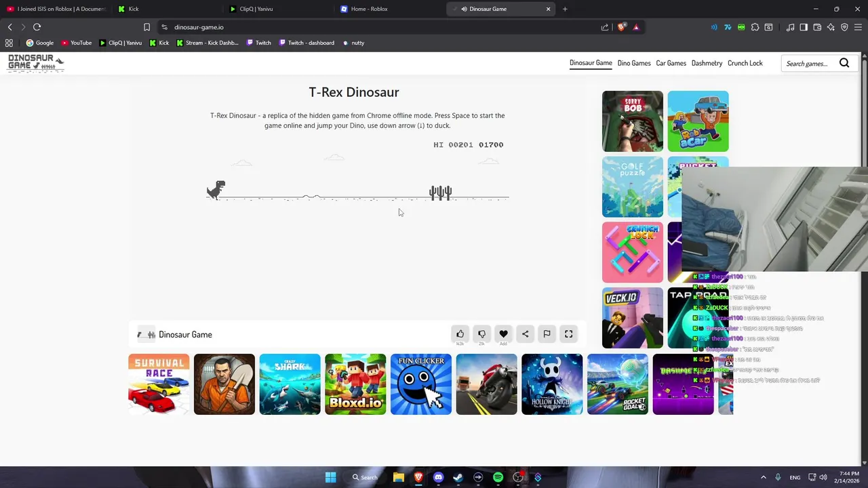Click the ENG language indicator in tray
Image resolution: width=868 pixels, height=488 pixels.
[x=794, y=477]
